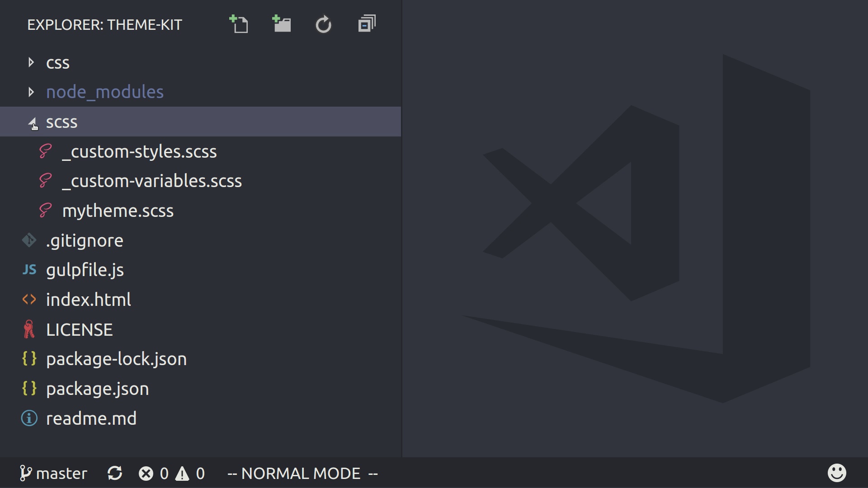This screenshot has height=488, width=868.
Task: Click the EXPLORER: THEME-KIT header
Action: tap(104, 25)
